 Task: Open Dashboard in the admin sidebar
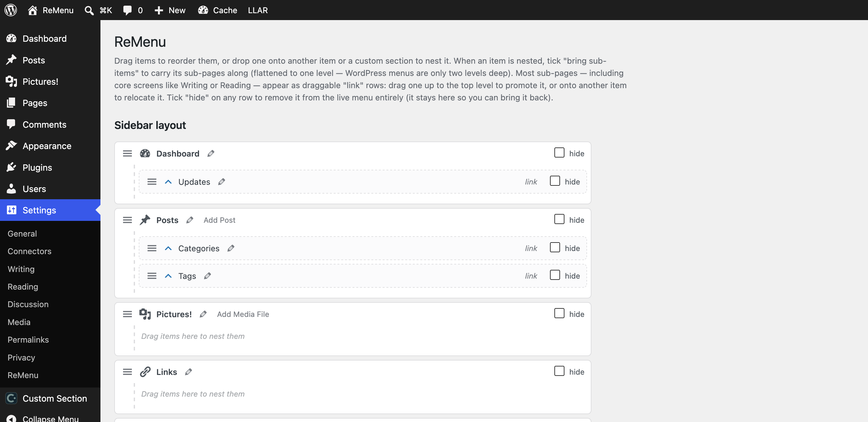(50, 39)
